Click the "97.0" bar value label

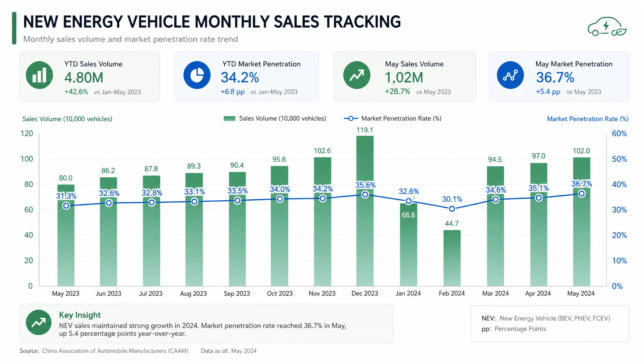click(x=539, y=156)
